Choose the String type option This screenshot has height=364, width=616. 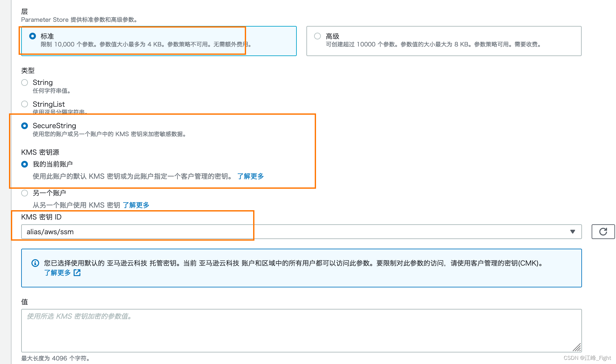[25, 83]
